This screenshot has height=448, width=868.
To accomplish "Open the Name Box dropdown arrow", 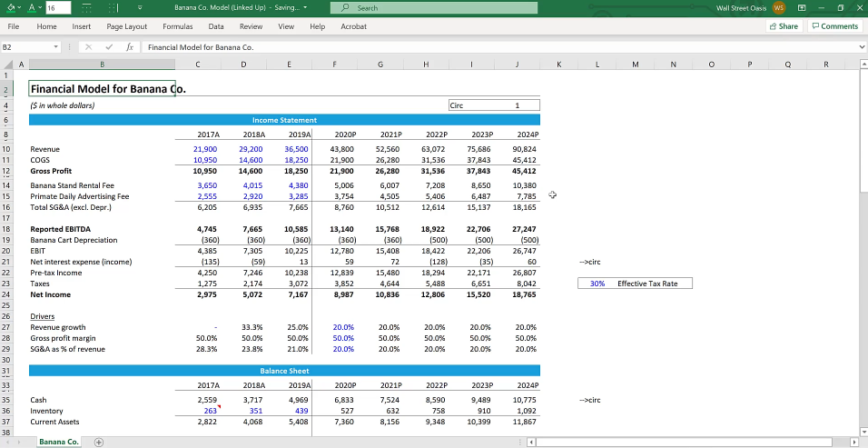I will pos(54,46).
